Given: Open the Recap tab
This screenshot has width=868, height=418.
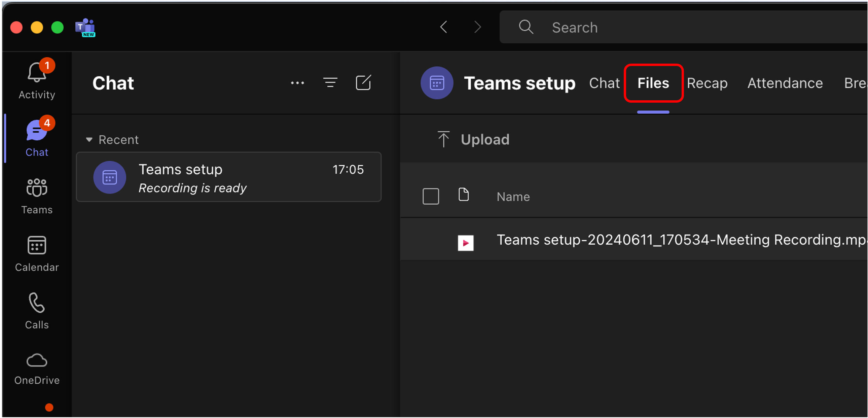Looking at the screenshot, I should [707, 83].
